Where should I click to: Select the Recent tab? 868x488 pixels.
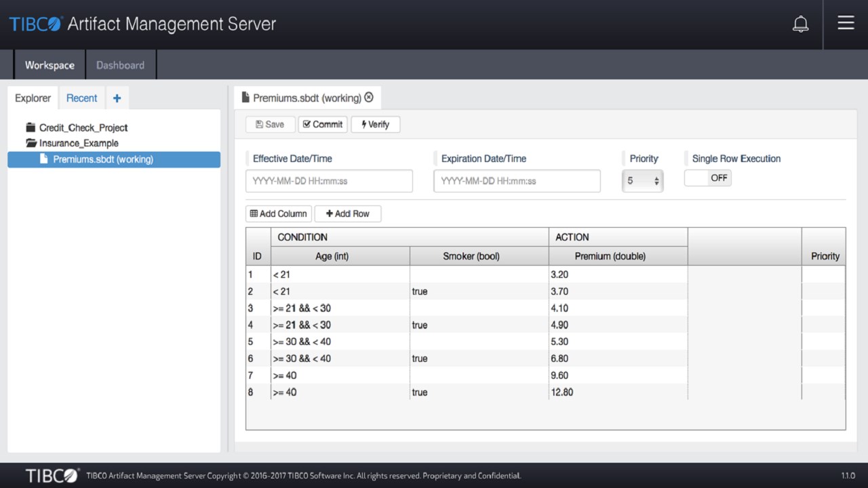[81, 98]
